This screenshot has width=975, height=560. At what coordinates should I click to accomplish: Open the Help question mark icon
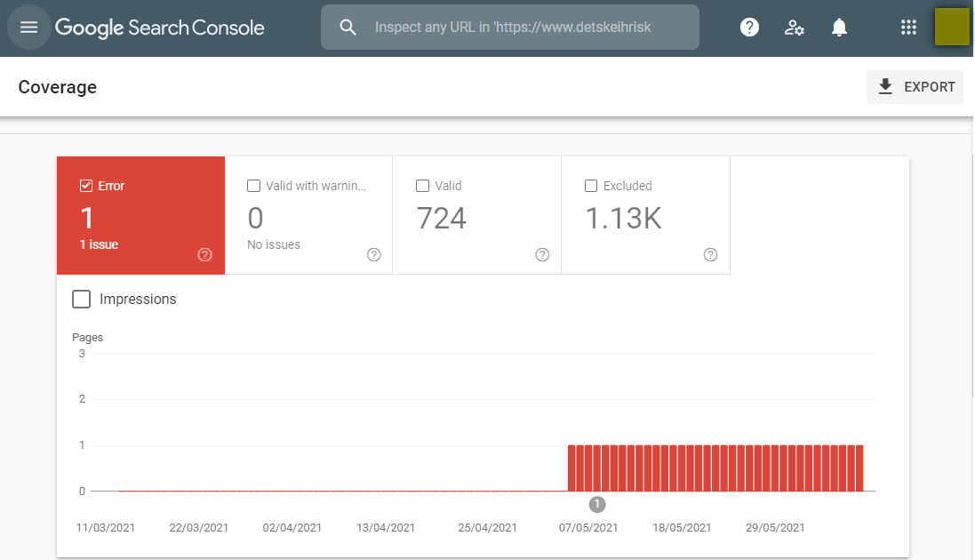(749, 28)
